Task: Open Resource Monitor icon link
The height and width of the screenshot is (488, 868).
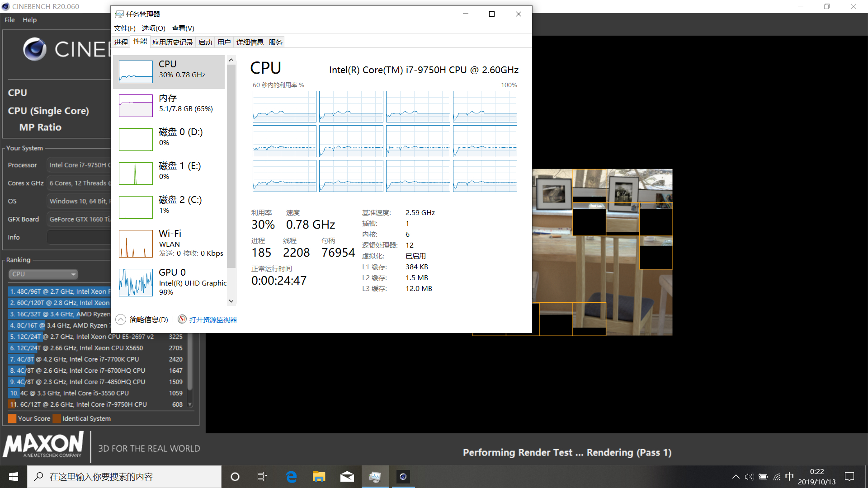Action: coord(182,319)
